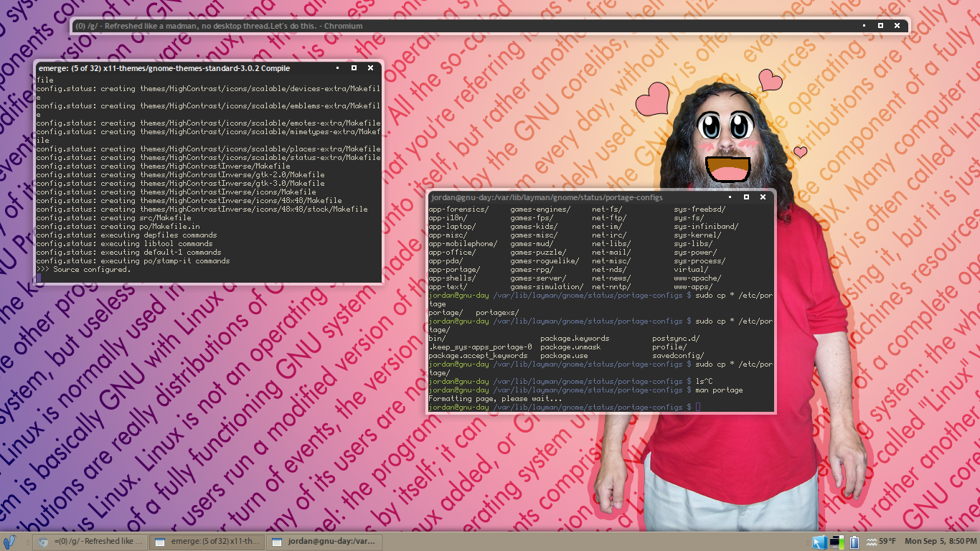Viewport: 980px width, 551px height.
Task: Click 'package.keywords' in the terminal output
Action: pyautogui.click(x=575, y=339)
